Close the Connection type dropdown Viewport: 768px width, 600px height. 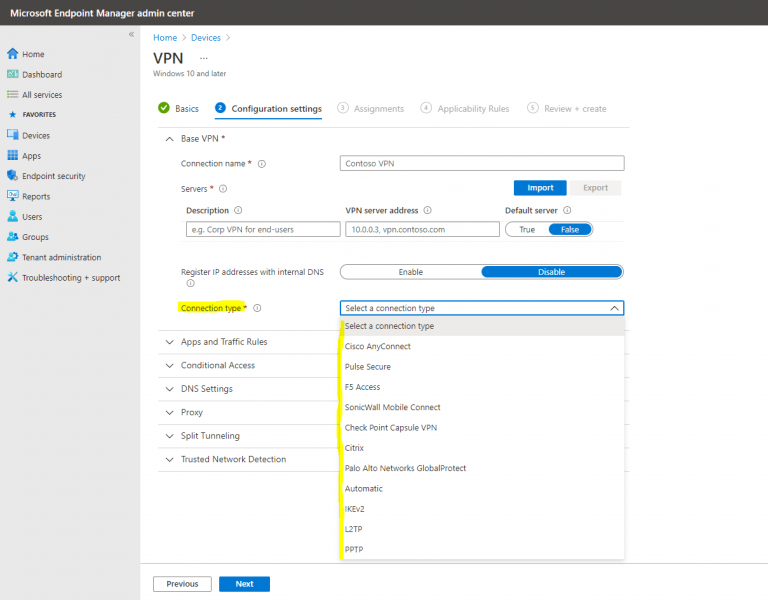(614, 308)
